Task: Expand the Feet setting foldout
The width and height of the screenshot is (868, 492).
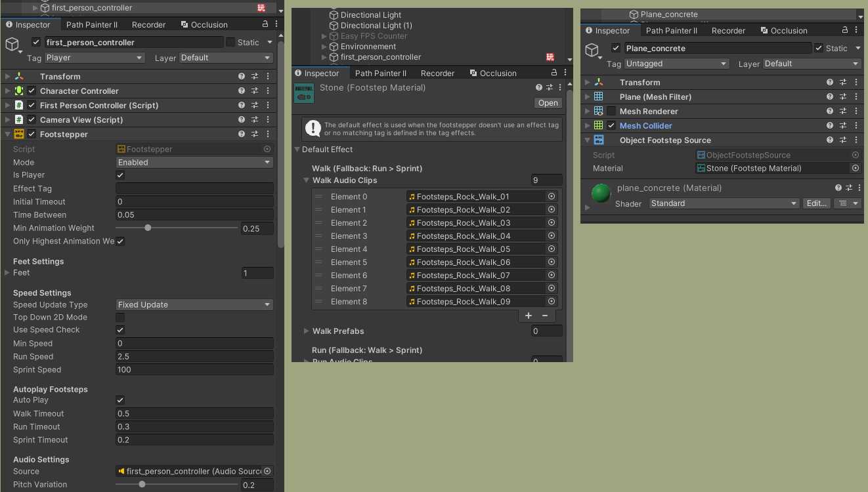Action: (7, 273)
